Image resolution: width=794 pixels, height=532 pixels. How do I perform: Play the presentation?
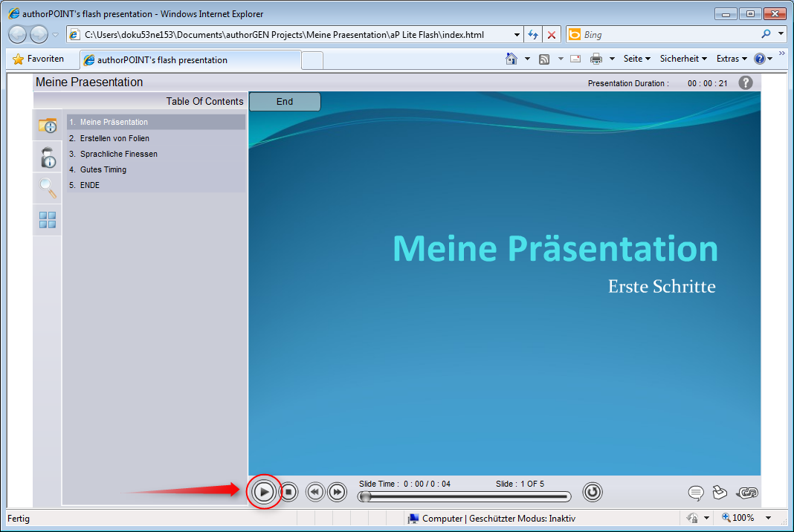(264, 492)
